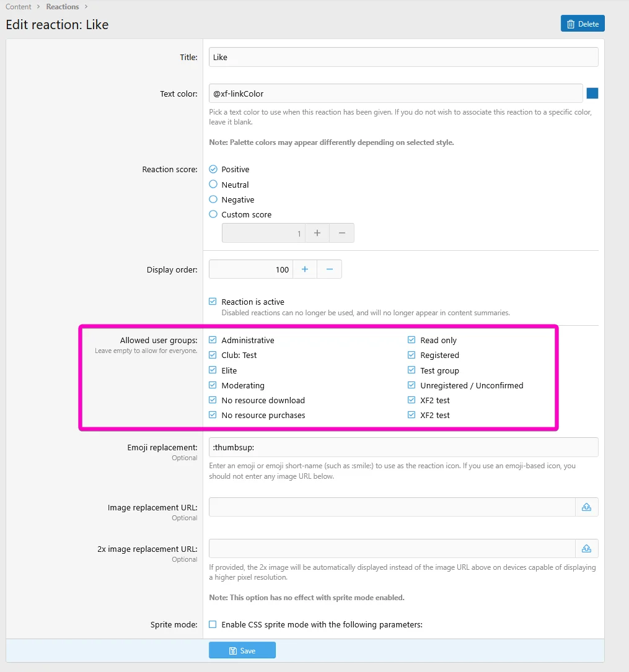This screenshot has height=672, width=629.
Task: Focus the Emoji replacement text field
Action: tap(403, 447)
